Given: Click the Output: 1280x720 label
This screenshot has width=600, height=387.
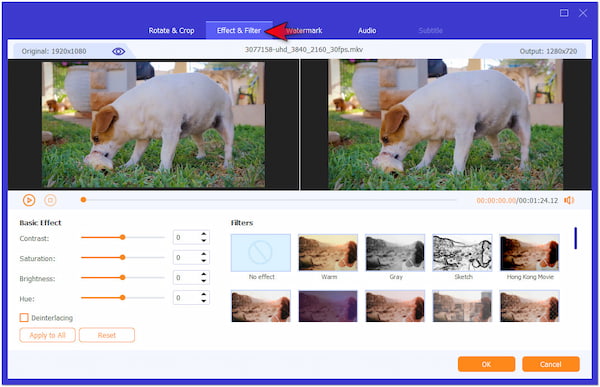Looking at the screenshot, I should (x=548, y=51).
